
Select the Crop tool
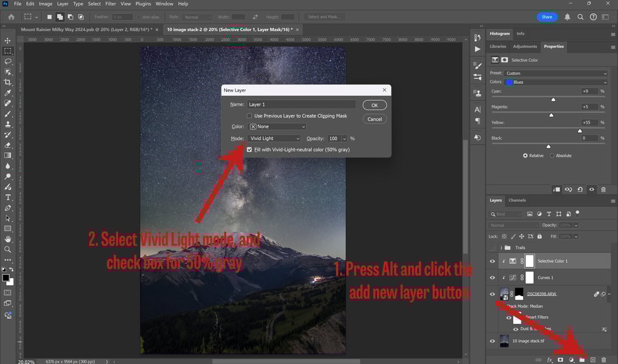pos(7,83)
